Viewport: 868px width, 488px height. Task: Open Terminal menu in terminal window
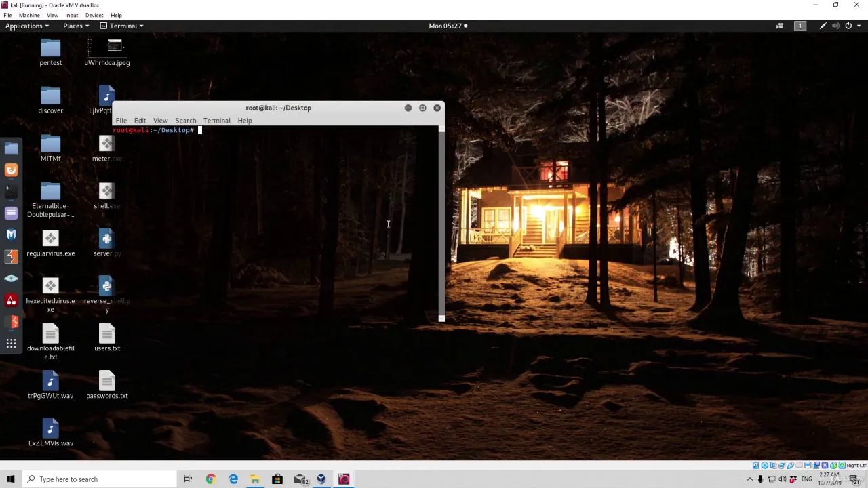[216, 121]
